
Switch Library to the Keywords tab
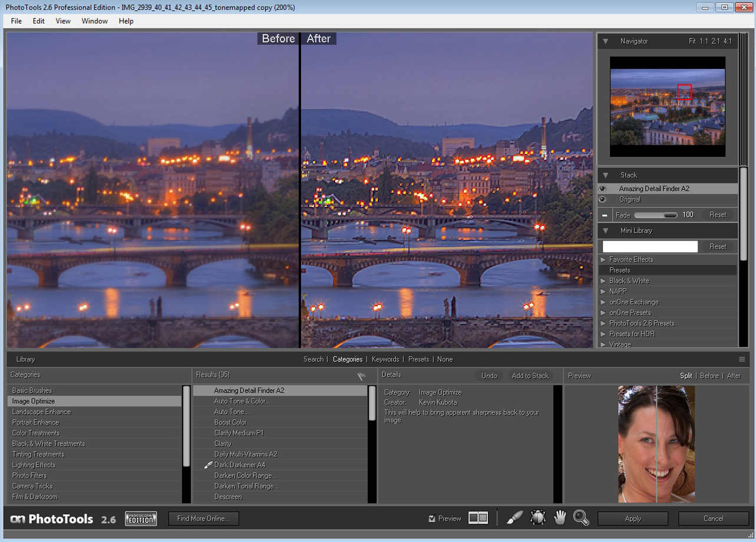(385, 359)
